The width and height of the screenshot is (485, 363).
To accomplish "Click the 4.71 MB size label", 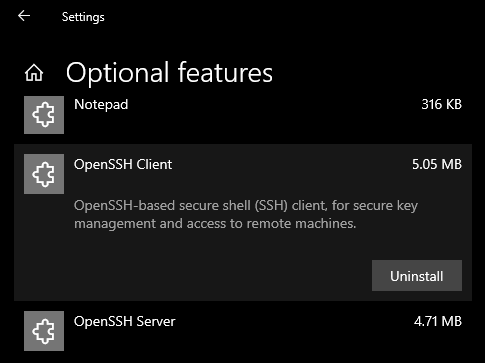I will point(438,321).
